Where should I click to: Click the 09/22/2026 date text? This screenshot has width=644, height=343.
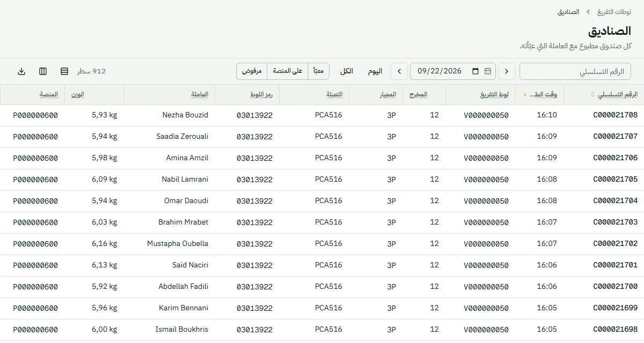click(x=440, y=71)
